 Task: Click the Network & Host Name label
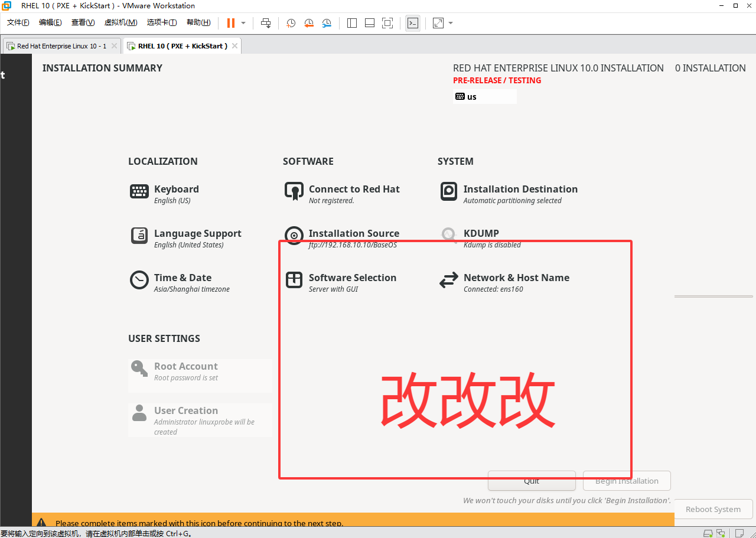click(x=517, y=278)
